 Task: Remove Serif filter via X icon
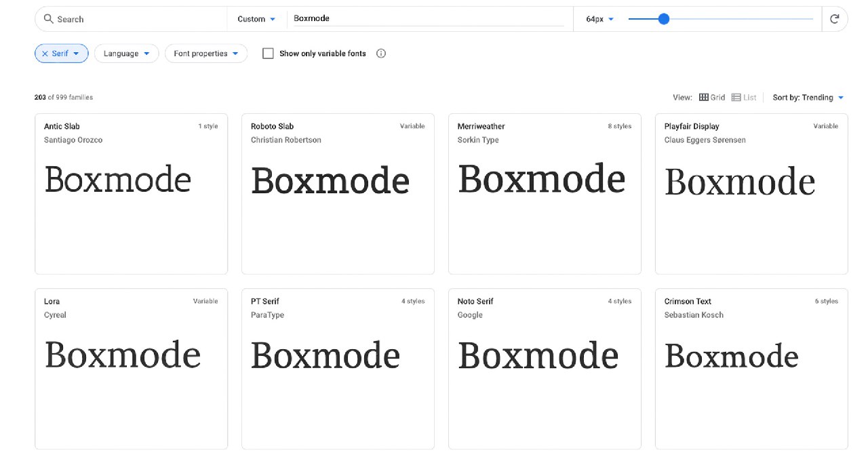coord(45,54)
